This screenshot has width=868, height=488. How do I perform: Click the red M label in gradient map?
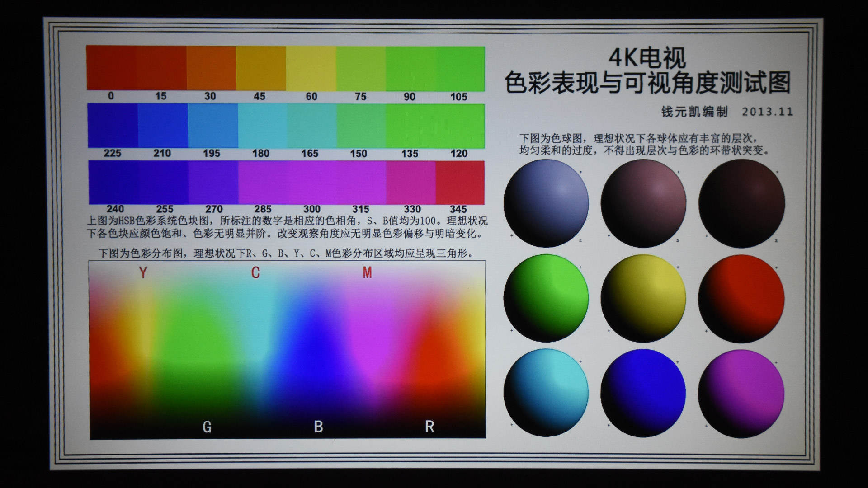pyautogui.click(x=367, y=272)
